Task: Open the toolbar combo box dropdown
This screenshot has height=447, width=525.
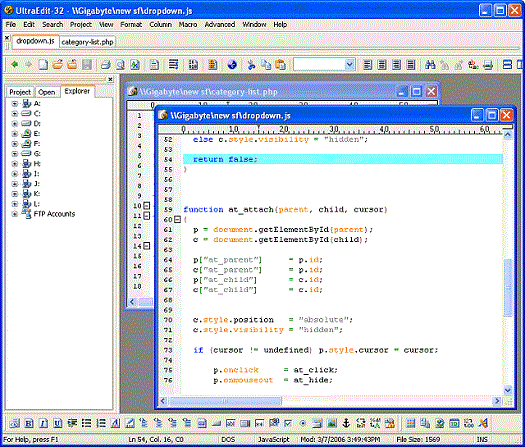Action: pos(350,64)
